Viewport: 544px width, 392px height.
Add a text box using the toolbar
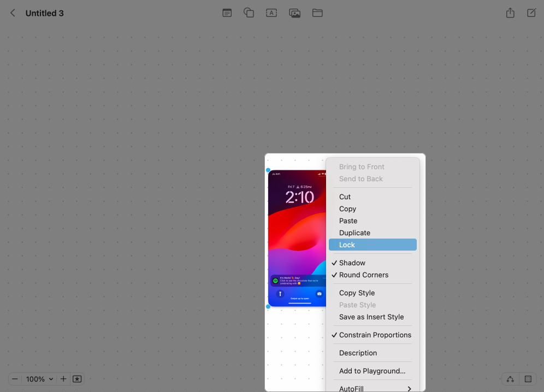271,13
